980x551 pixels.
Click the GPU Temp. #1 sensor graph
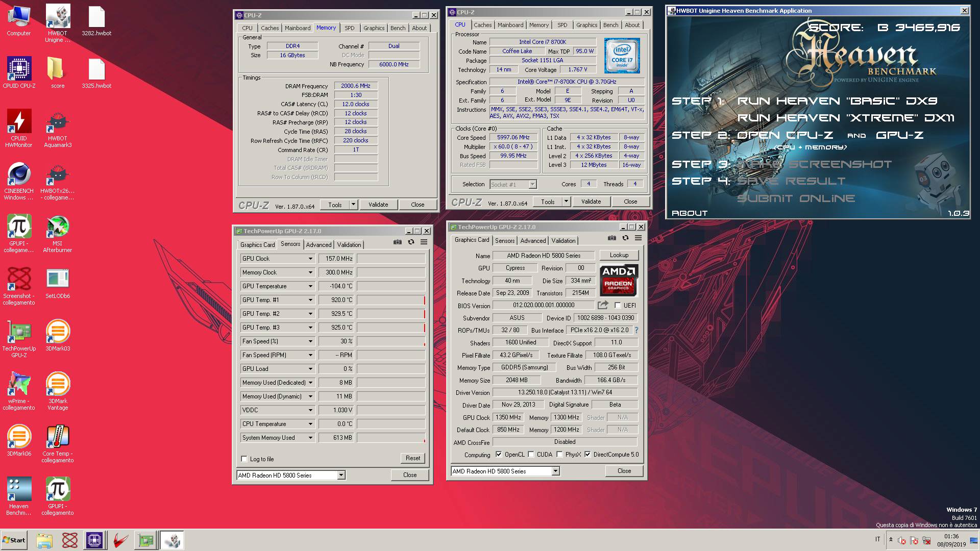391,300
